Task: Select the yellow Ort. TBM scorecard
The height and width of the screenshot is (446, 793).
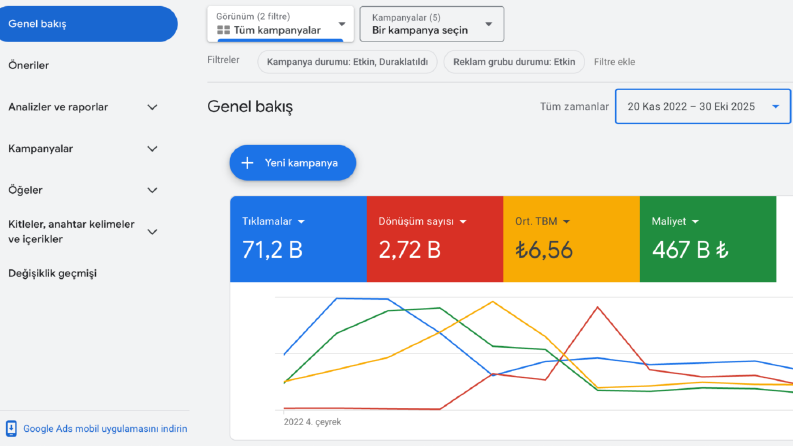Action: (571, 239)
